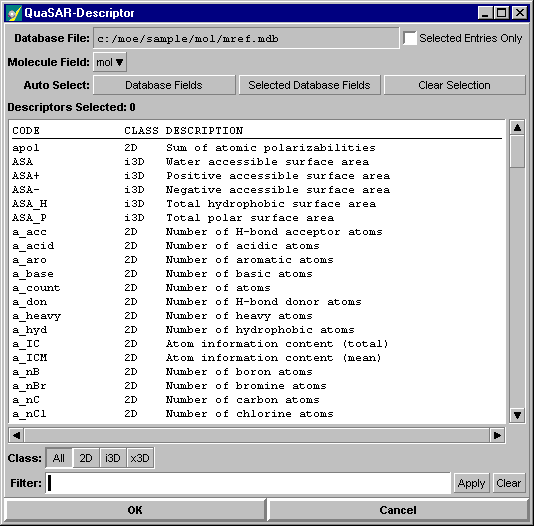
Task: Filter list to x3D class
Action: 140,458
